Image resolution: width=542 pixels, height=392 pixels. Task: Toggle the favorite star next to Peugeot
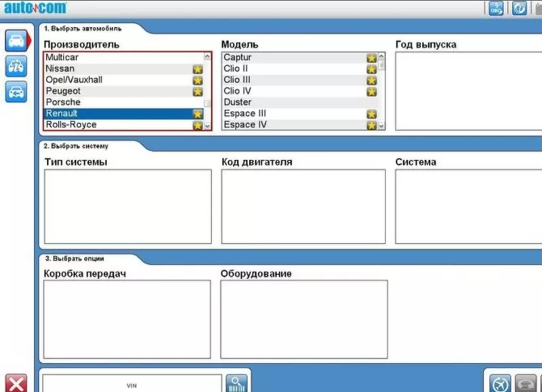pyautogui.click(x=198, y=91)
